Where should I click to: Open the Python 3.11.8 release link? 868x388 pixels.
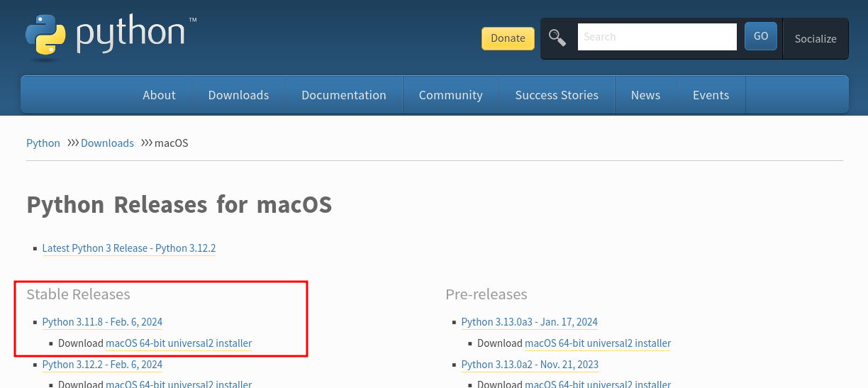pyautogui.click(x=102, y=322)
